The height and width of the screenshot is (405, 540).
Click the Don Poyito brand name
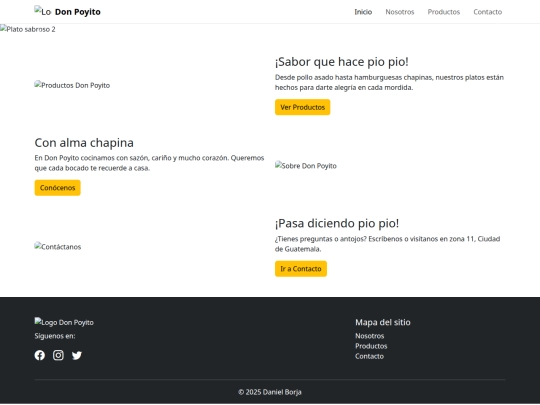pos(78,12)
